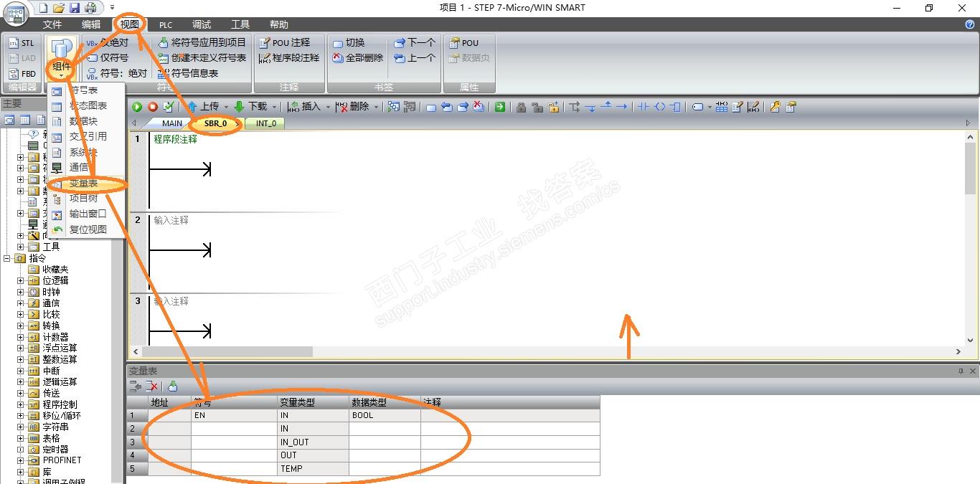
Task: Open the 工具 ribbon tab
Action: click(240, 24)
